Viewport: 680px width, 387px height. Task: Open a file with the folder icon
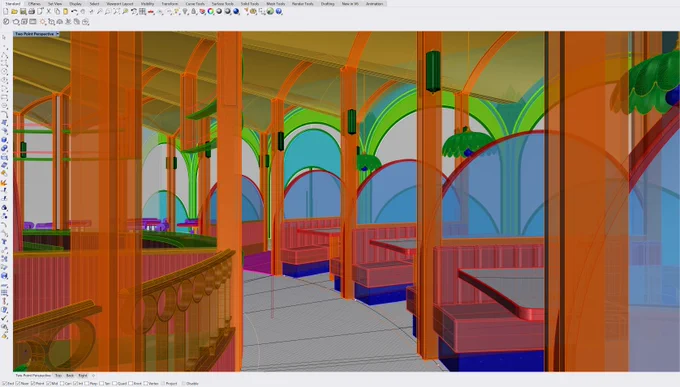[x=14, y=11]
